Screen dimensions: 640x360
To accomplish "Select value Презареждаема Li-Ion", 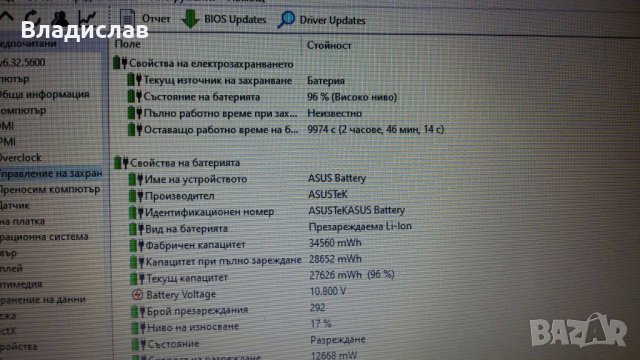I will (360, 226).
